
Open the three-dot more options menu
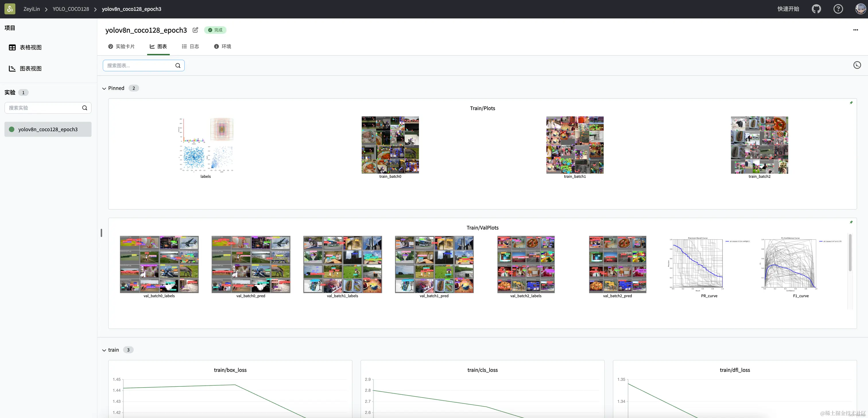(x=856, y=30)
